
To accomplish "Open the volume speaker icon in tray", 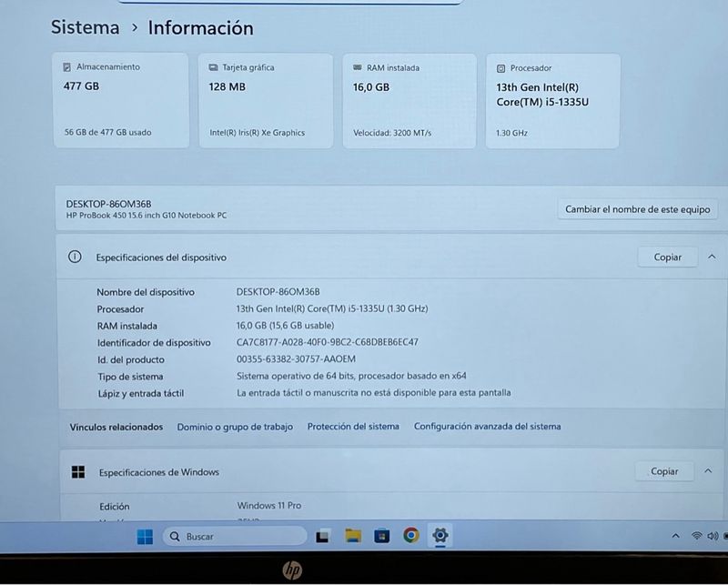I will 713,536.
